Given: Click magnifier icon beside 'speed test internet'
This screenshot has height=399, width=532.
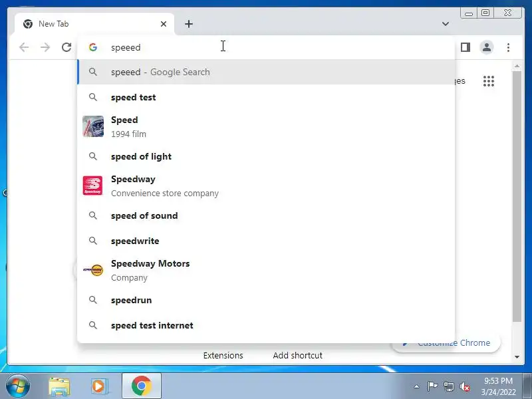Looking at the screenshot, I should point(93,325).
